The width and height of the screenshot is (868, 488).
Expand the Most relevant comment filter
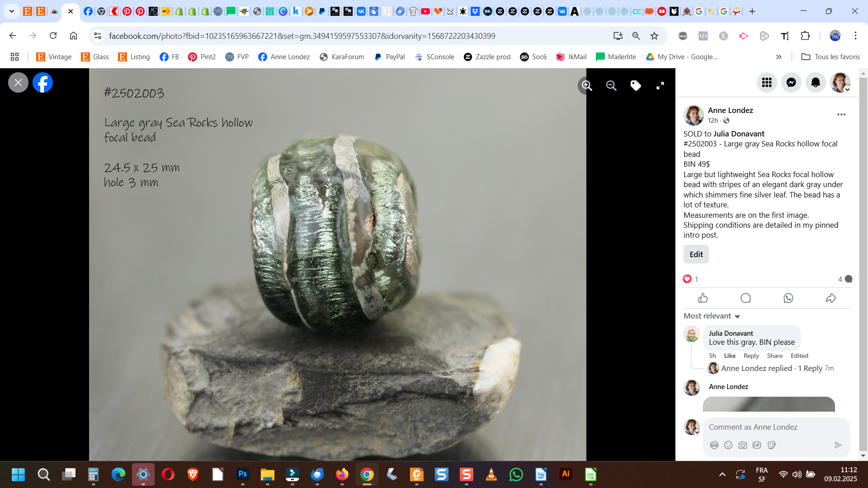(712, 316)
